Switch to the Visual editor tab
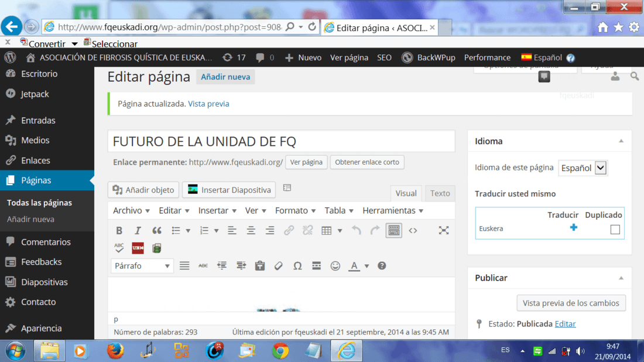Viewport: 644px width, 362px height. (x=406, y=193)
